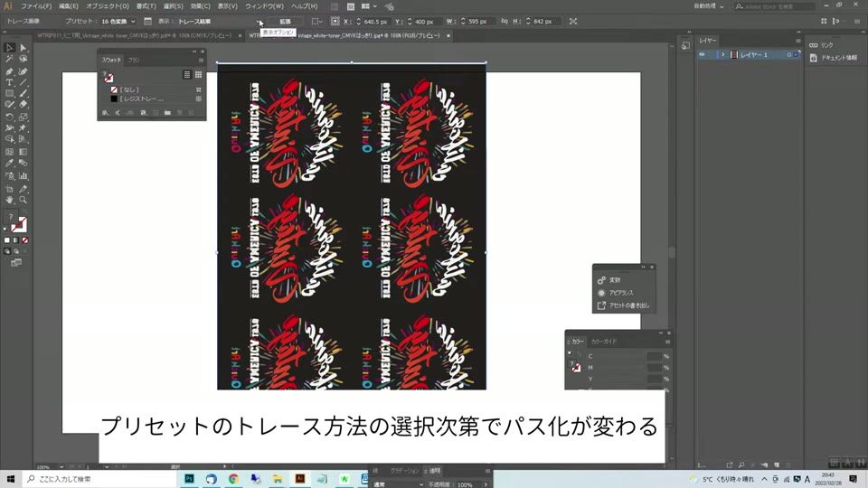Viewport: 868px width, 488px height.
Task: Open the ファイル(F) menu
Action: [x=36, y=6]
